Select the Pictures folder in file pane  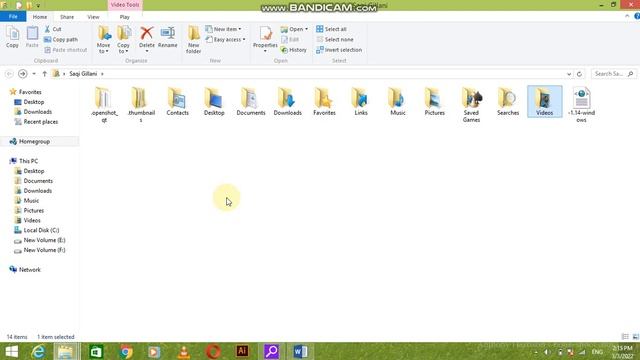pyautogui.click(x=434, y=102)
